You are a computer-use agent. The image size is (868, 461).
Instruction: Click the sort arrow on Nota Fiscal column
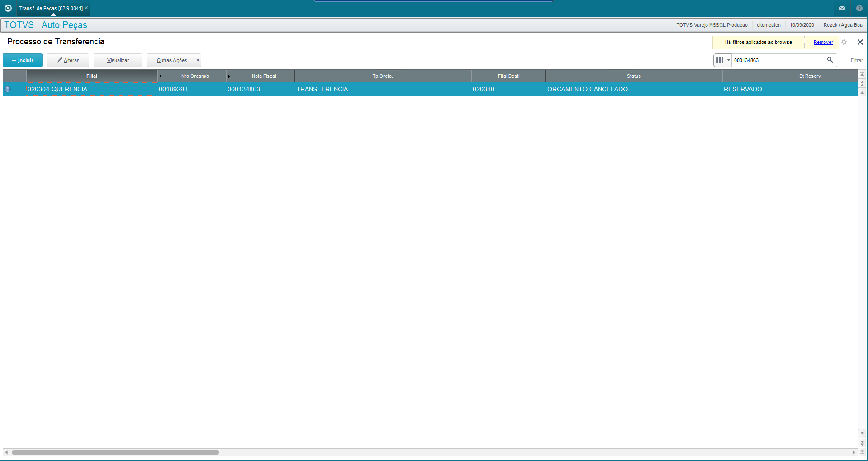(229, 76)
